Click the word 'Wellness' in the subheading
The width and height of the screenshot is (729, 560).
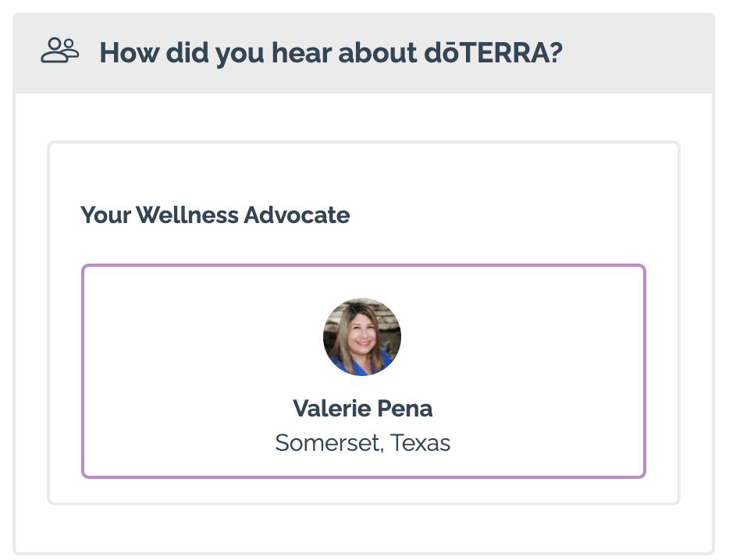(x=187, y=215)
